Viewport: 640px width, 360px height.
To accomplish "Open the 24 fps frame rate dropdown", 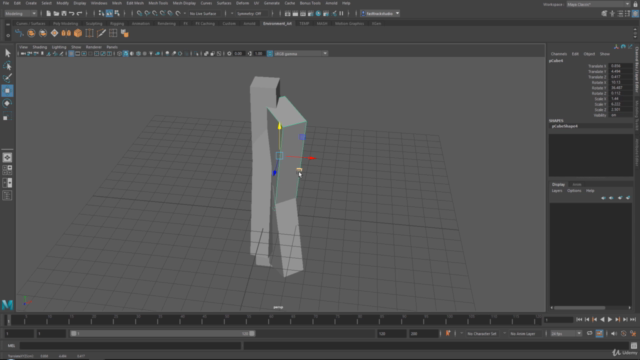I will pos(566,333).
